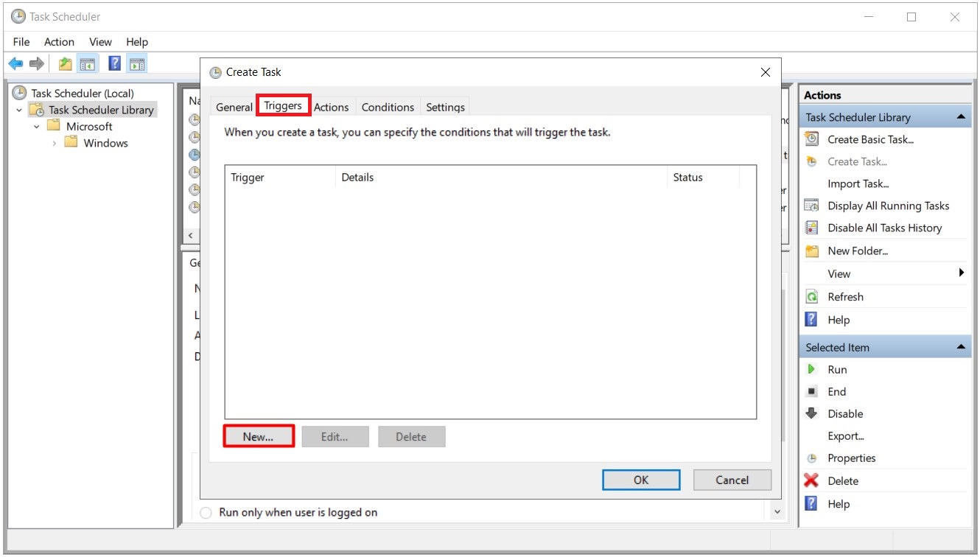
Task: Click Import Task... in Actions pane
Action: 858,183
